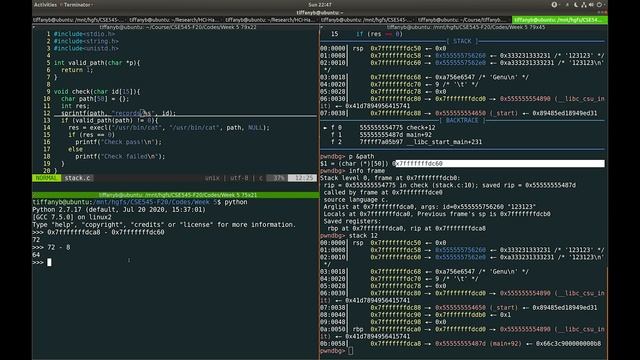Click the 'p &path' command in pwndbg

tap(361, 156)
